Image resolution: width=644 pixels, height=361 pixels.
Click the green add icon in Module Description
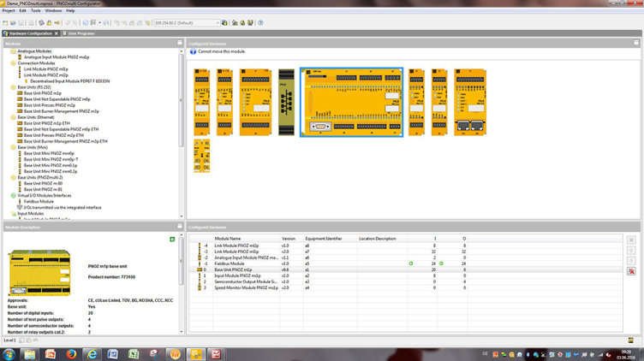point(172,239)
